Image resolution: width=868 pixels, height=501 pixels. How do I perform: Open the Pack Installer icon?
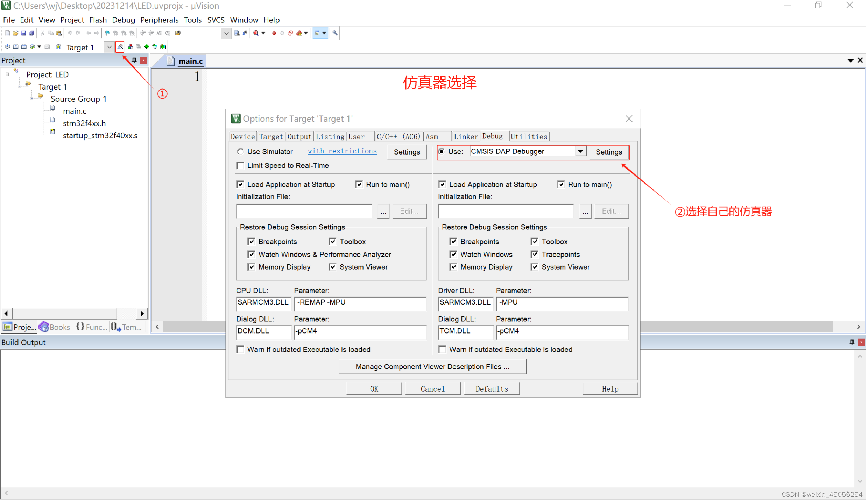(163, 47)
